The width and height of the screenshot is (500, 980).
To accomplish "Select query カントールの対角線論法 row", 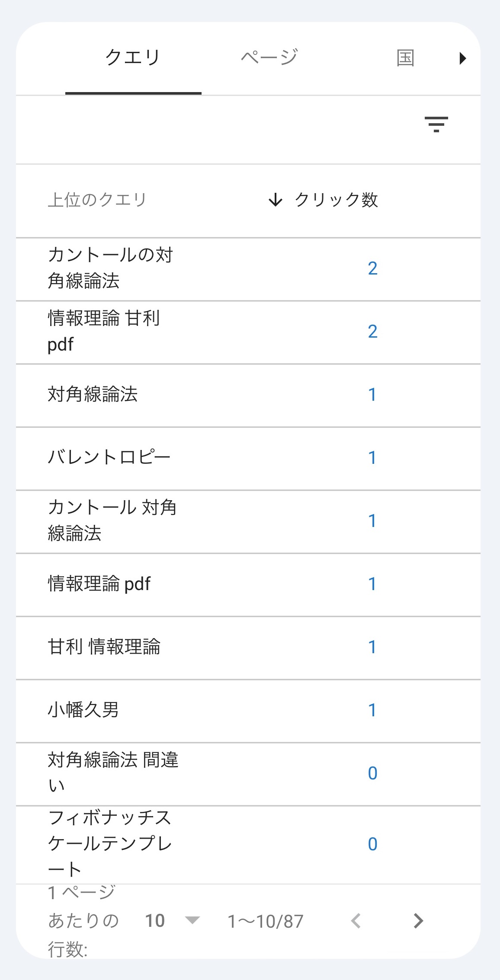I will (x=111, y=268).
